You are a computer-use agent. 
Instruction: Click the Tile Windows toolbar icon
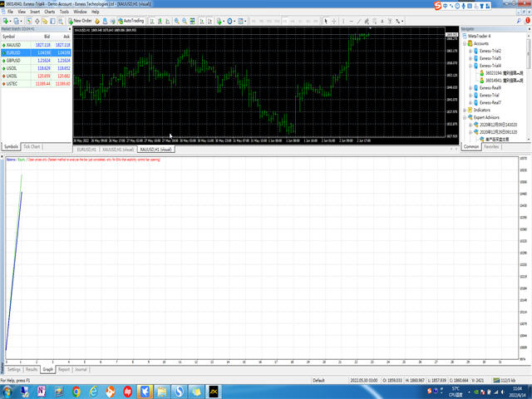pyautogui.click(x=192, y=21)
